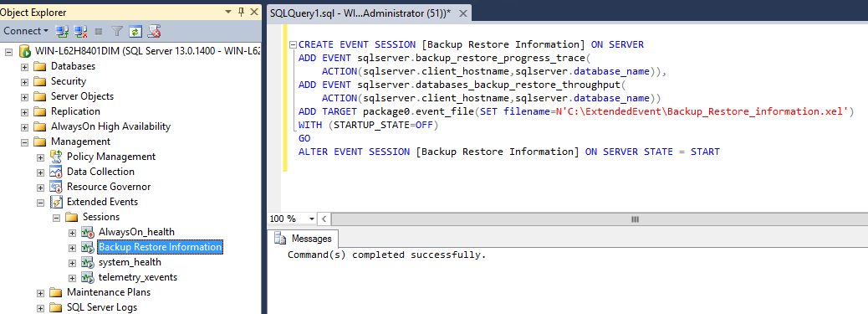Screen dimensions: 868x314
Task: Click the editor horizontal scrollbar left arrow
Action: tap(324, 219)
